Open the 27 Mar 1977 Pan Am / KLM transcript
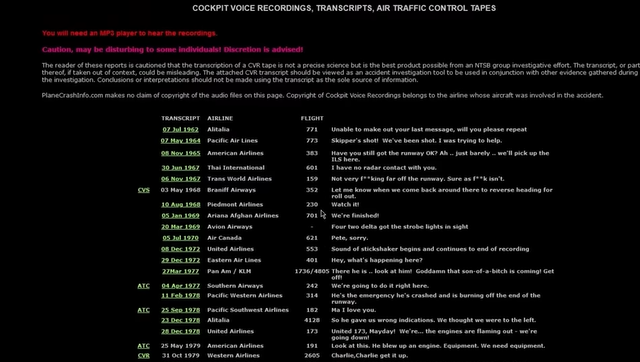Image resolution: width=640 pixels, height=362 pixels. coord(180,271)
